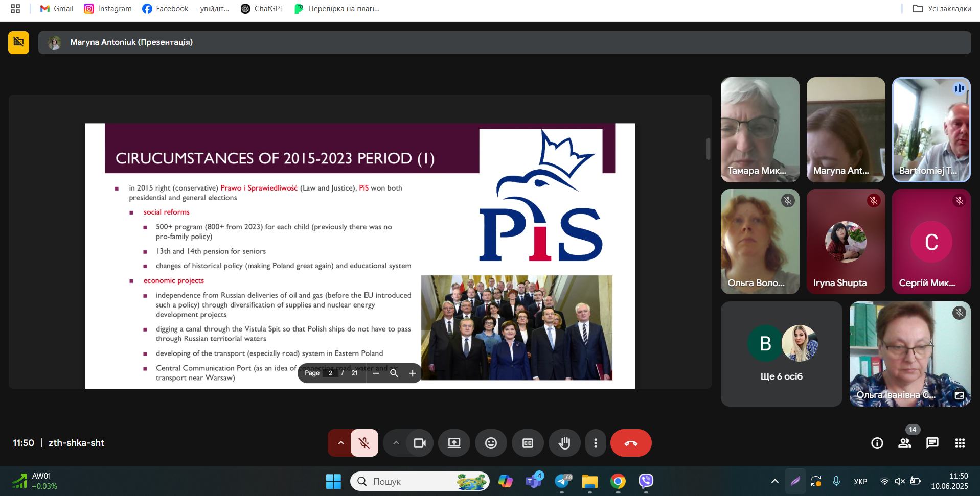Screen dimensions: 980x496
Task: Click the muted volume tray icon
Action: tap(900, 481)
